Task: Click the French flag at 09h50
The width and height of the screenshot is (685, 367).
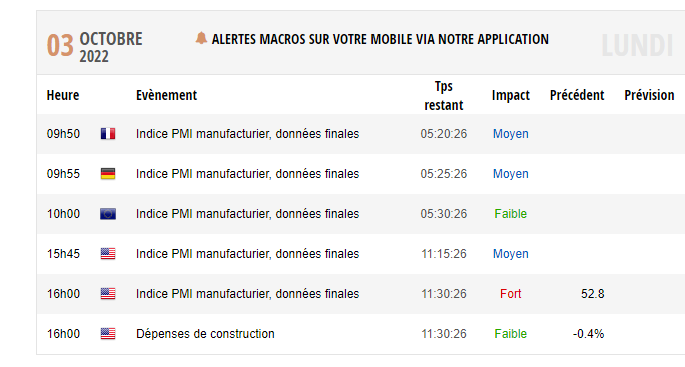Action: pos(108,134)
